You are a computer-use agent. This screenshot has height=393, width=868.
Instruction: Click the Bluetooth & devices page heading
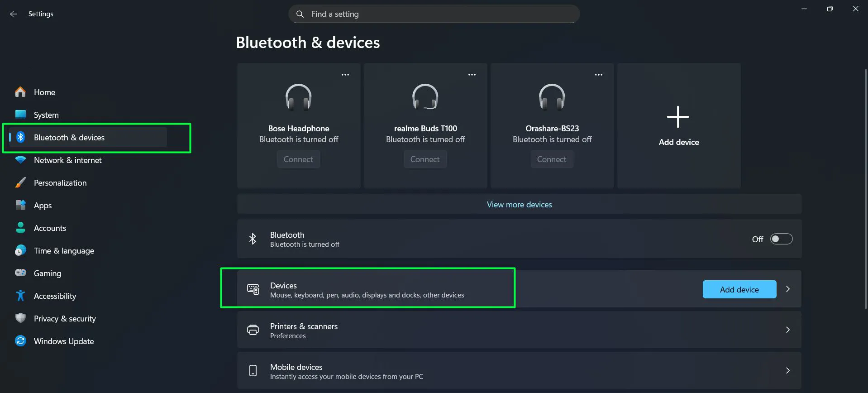click(308, 43)
